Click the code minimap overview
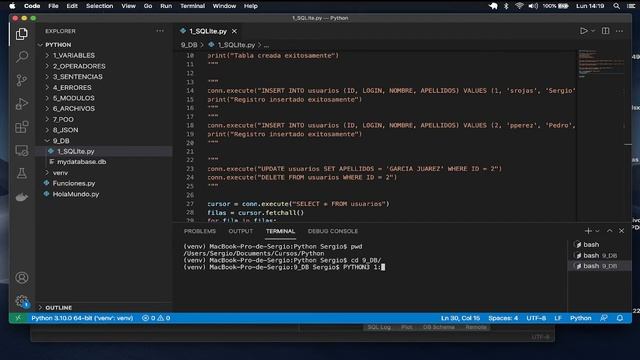Viewport: 640px width, 360px height. (600, 64)
